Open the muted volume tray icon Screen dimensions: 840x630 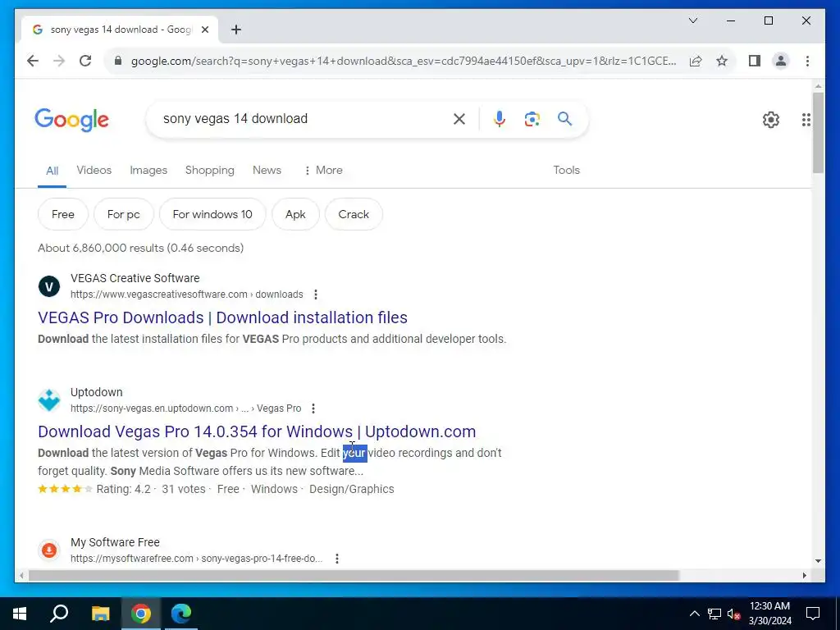click(734, 614)
